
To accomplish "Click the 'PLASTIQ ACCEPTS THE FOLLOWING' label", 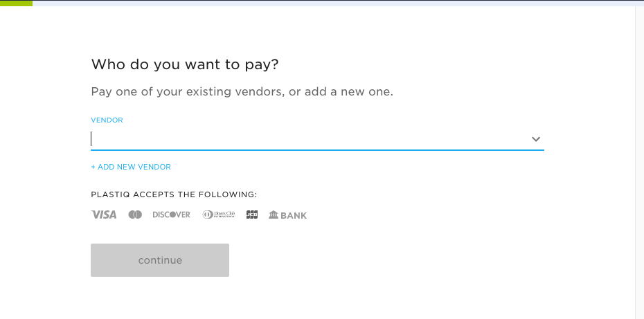I will pos(174,194).
